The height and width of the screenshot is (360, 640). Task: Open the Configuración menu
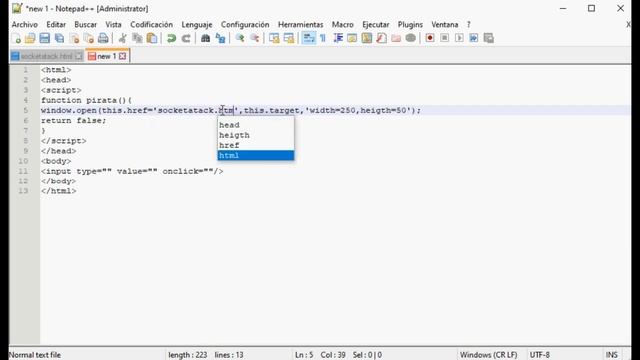coord(245,24)
